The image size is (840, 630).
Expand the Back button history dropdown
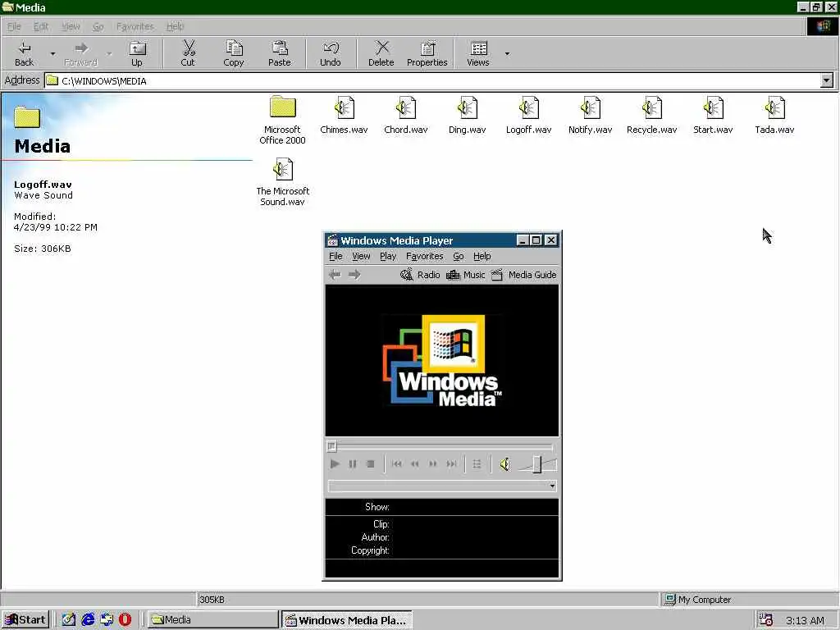click(x=52, y=53)
